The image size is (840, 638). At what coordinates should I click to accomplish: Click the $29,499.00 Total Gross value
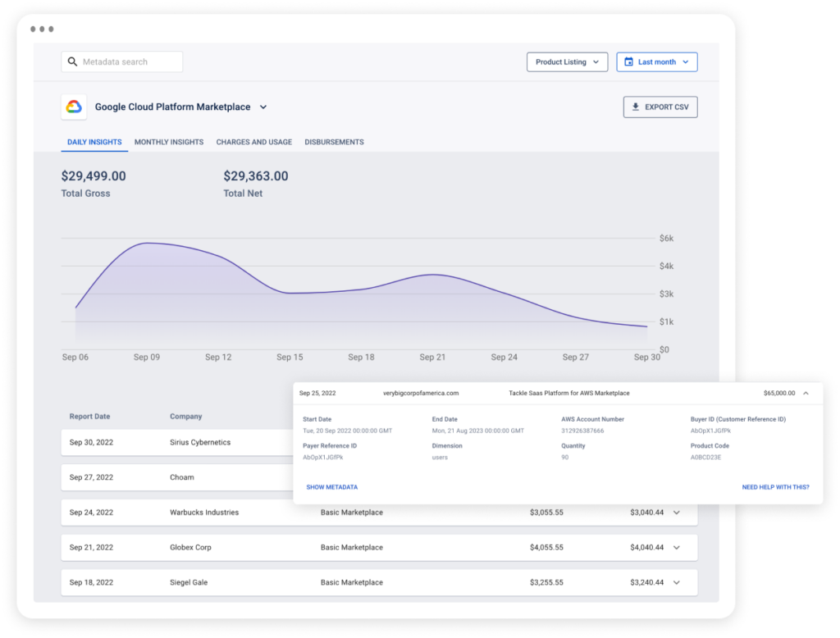94,175
